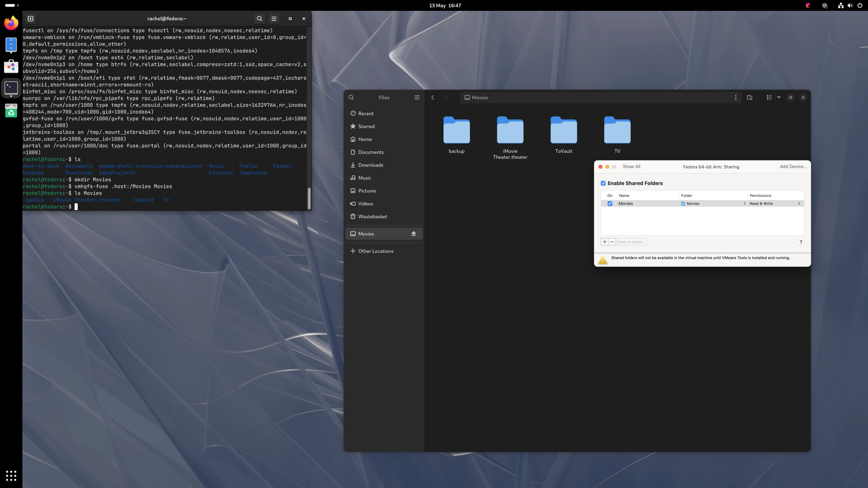
Task: Click the terminal vertical scrollbar
Action: coord(309,198)
